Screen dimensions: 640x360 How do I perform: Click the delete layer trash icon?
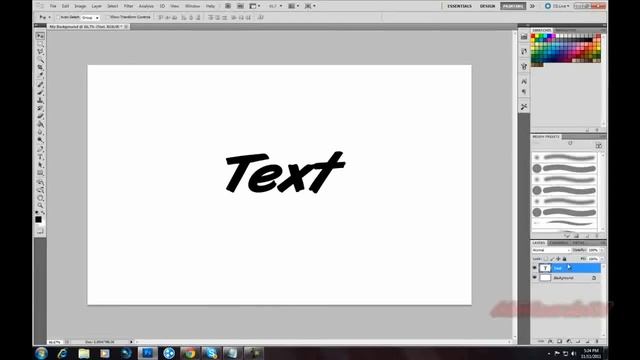click(597, 341)
